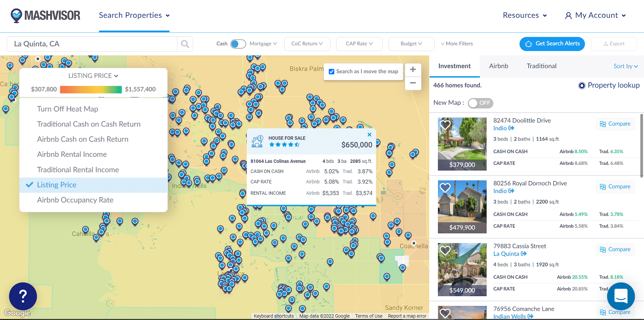644x320 pixels.
Task: Open the live chat widget
Action: (621, 296)
